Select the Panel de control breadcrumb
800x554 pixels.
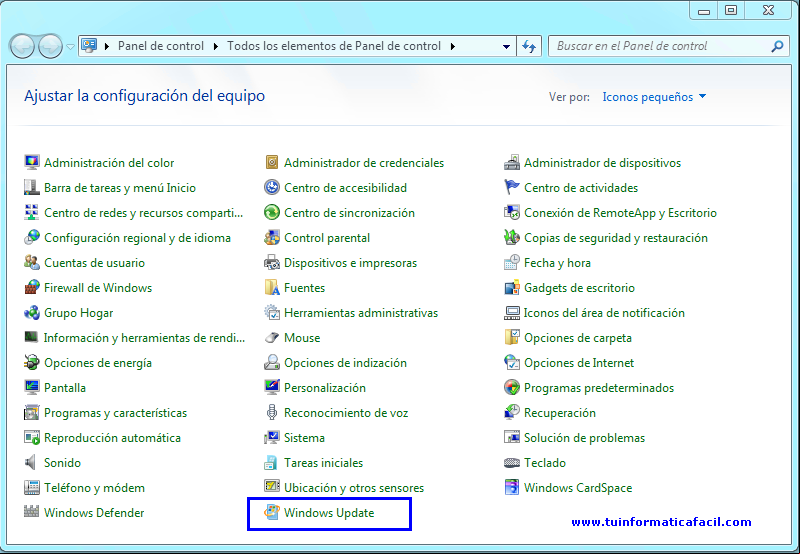click(161, 46)
